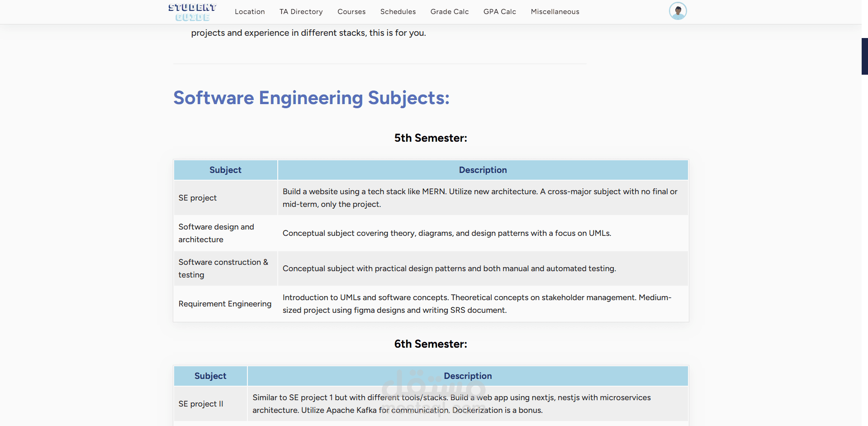Go to TA Directory page
Viewport: 868px width, 426px height.
click(301, 12)
